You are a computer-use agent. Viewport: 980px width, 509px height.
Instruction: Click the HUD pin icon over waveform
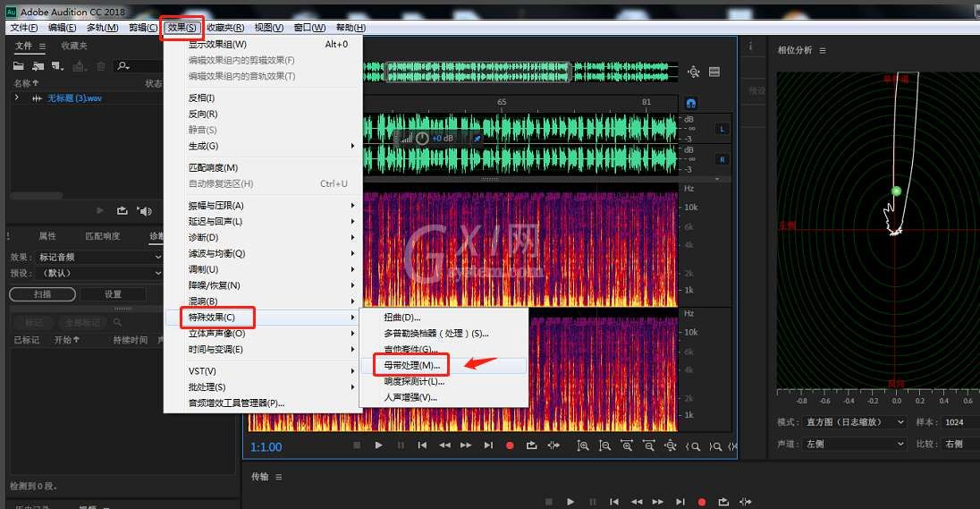pos(477,138)
